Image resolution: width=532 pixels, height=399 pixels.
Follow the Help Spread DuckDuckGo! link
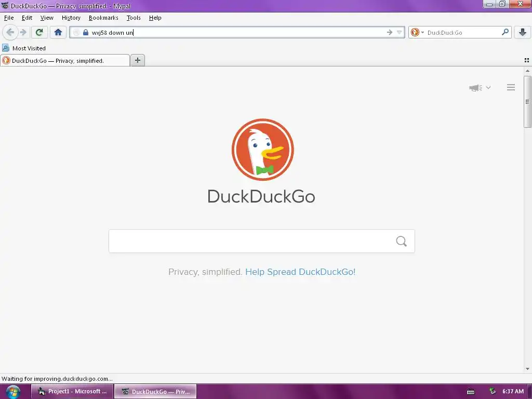[300, 272]
